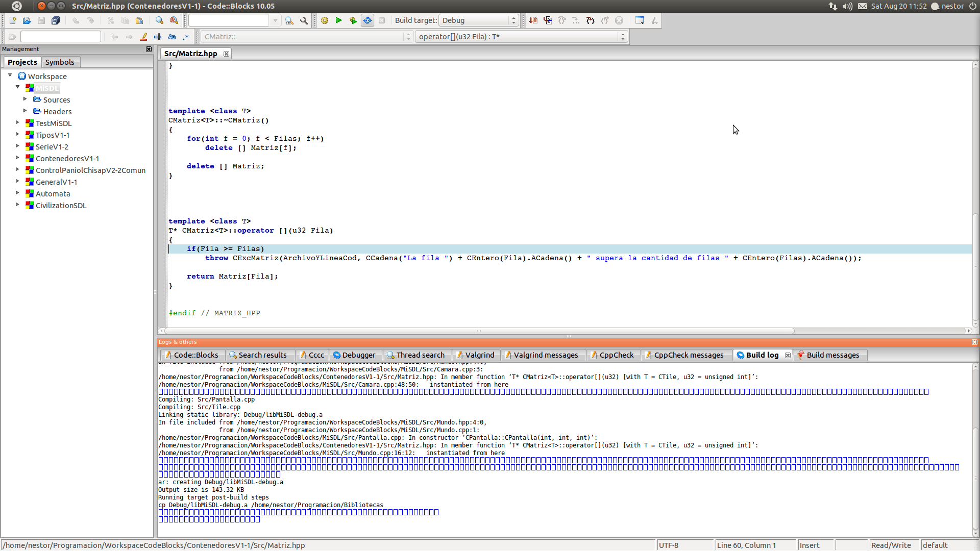Image resolution: width=980 pixels, height=551 pixels.
Task: Expand the TestMiSDL project
Action: tap(17, 122)
